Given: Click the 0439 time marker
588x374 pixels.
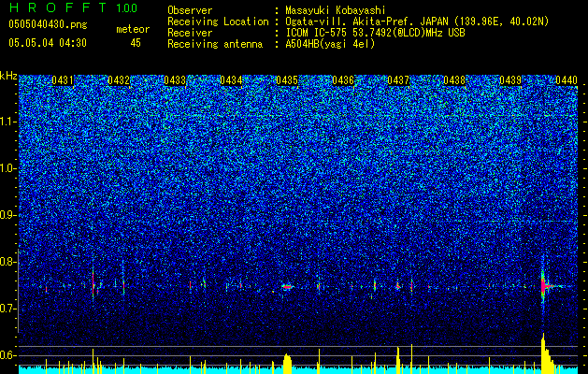Looking at the screenshot, I should point(510,80).
